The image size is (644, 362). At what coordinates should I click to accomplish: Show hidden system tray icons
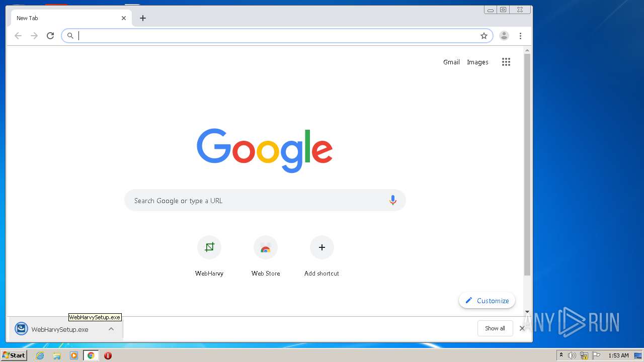pos(561,355)
